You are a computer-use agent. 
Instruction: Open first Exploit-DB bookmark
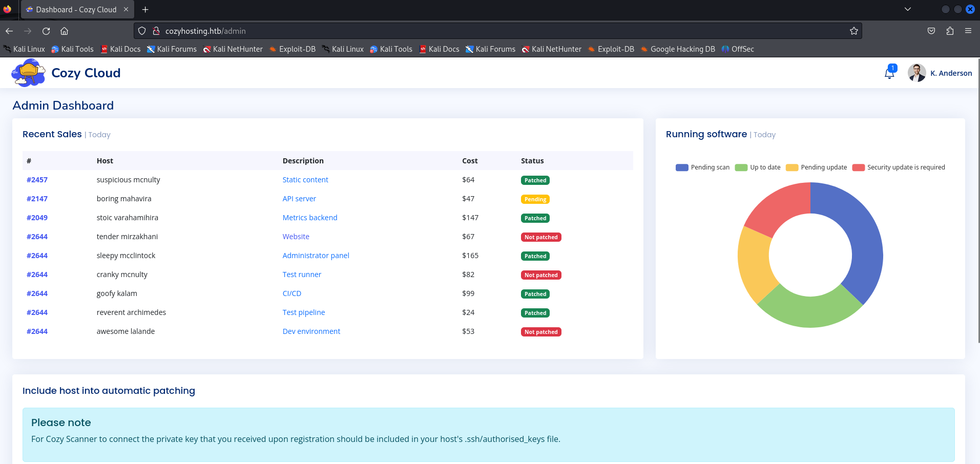tap(293, 49)
